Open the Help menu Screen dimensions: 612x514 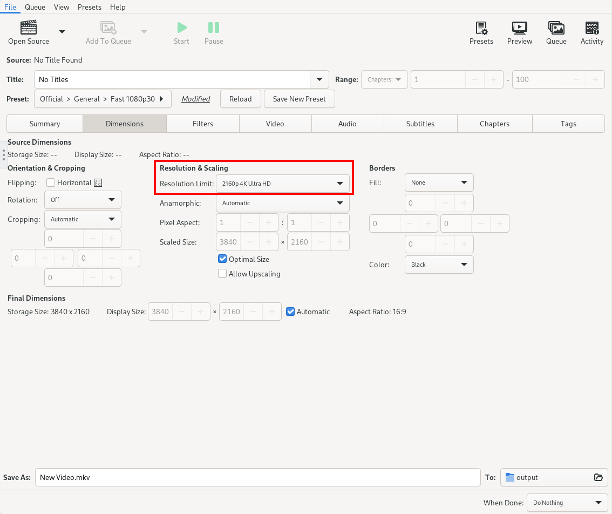pyautogui.click(x=117, y=7)
